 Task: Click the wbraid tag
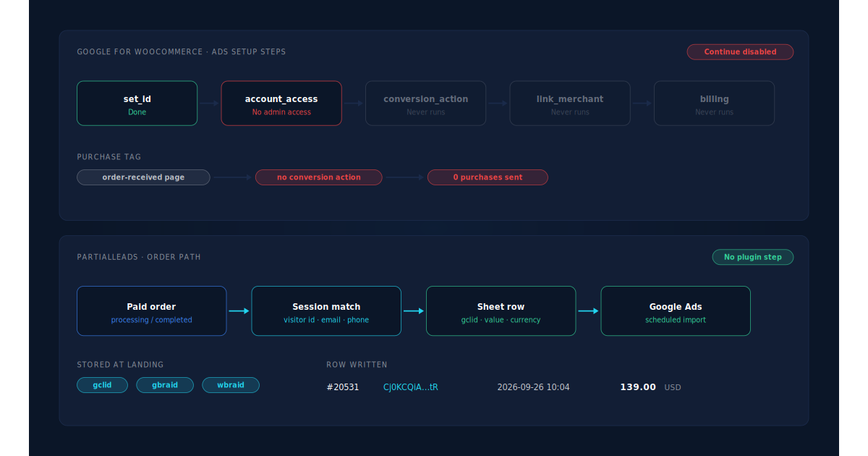(x=231, y=385)
